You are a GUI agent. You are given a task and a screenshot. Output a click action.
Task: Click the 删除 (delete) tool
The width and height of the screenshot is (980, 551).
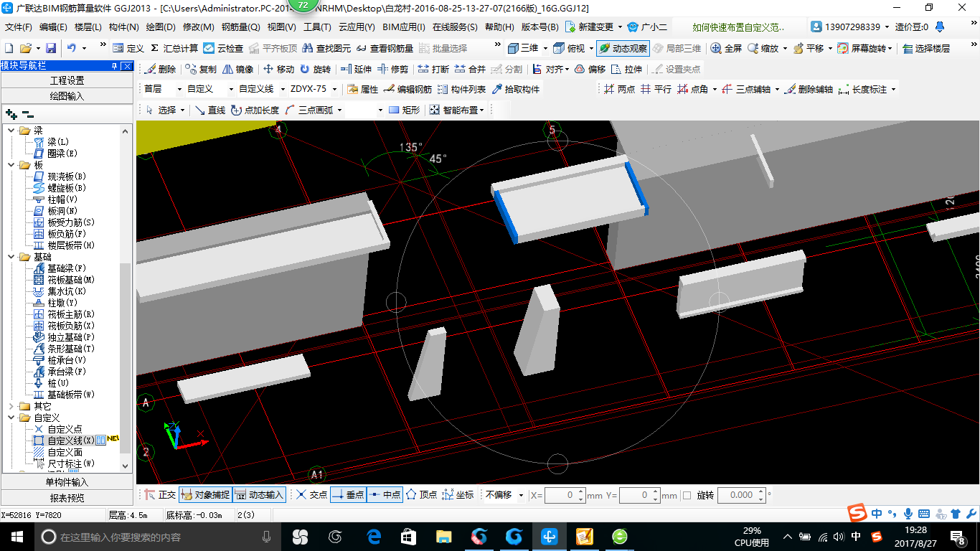click(160, 70)
